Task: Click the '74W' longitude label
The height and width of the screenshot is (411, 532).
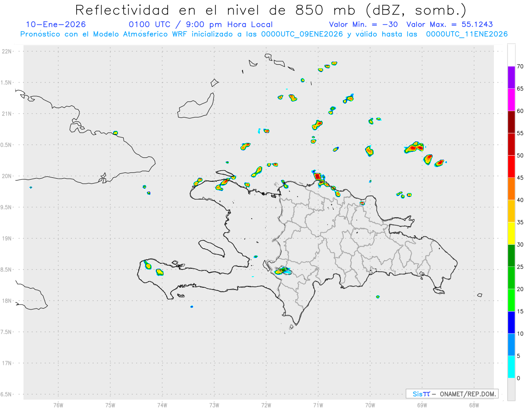Action: click(x=162, y=405)
